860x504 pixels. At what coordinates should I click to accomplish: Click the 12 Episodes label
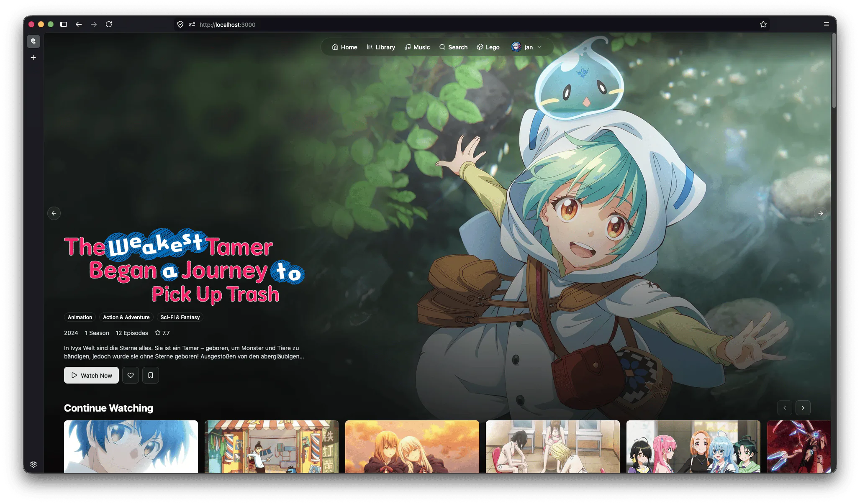coord(132,333)
